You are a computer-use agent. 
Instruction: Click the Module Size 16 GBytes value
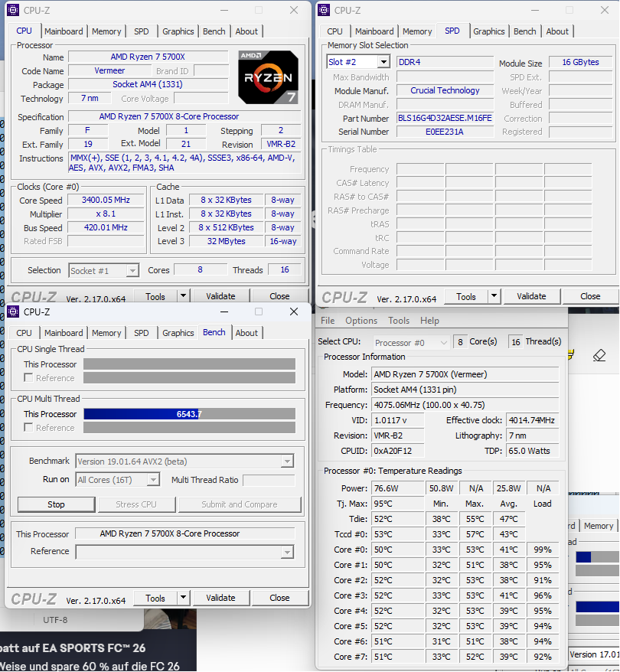[x=580, y=62]
